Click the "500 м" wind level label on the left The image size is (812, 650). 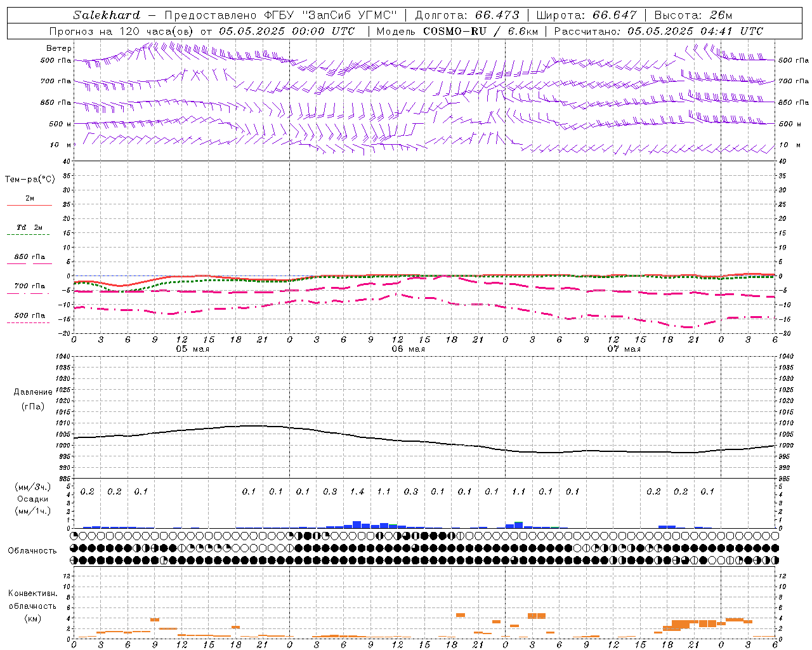(60, 124)
